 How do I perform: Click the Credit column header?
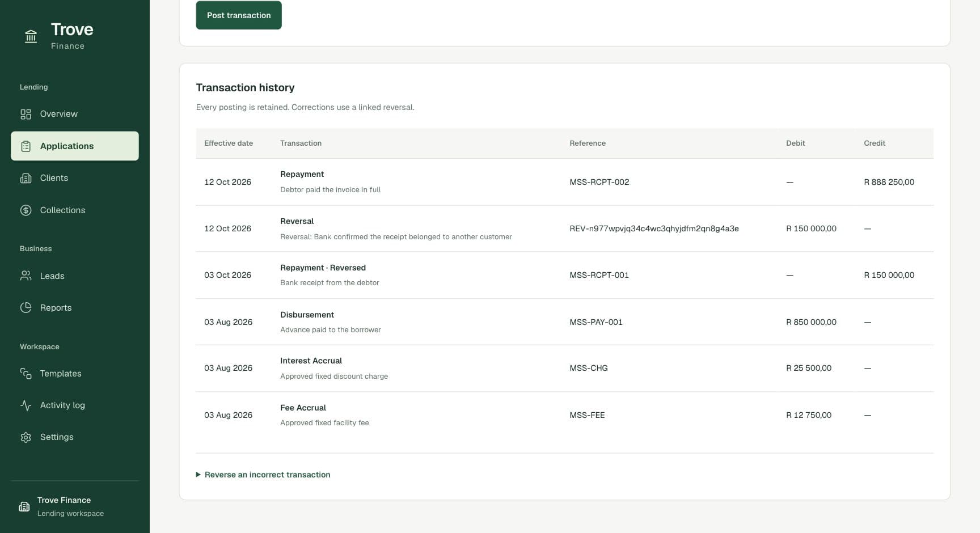875,143
